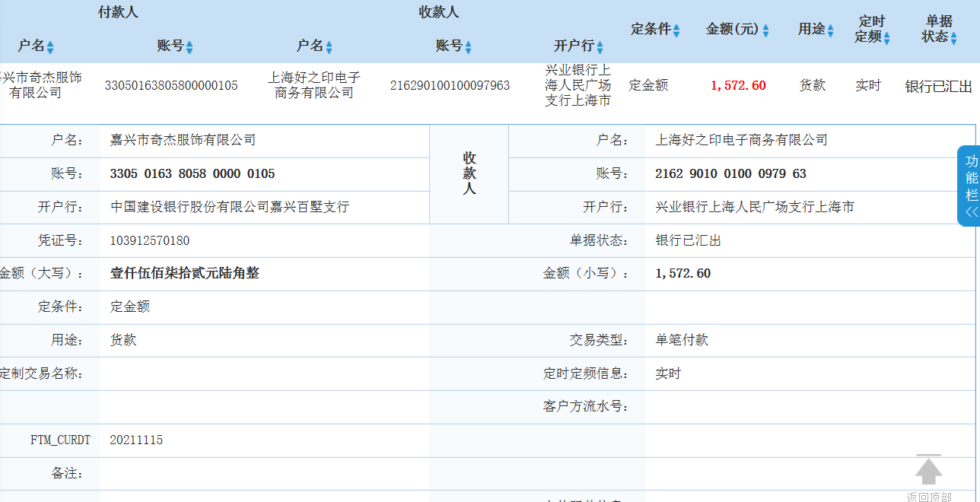The width and height of the screenshot is (980, 502).
Task: Click detail payee name 上海好之印电子商务有限公司
Action: (x=742, y=140)
